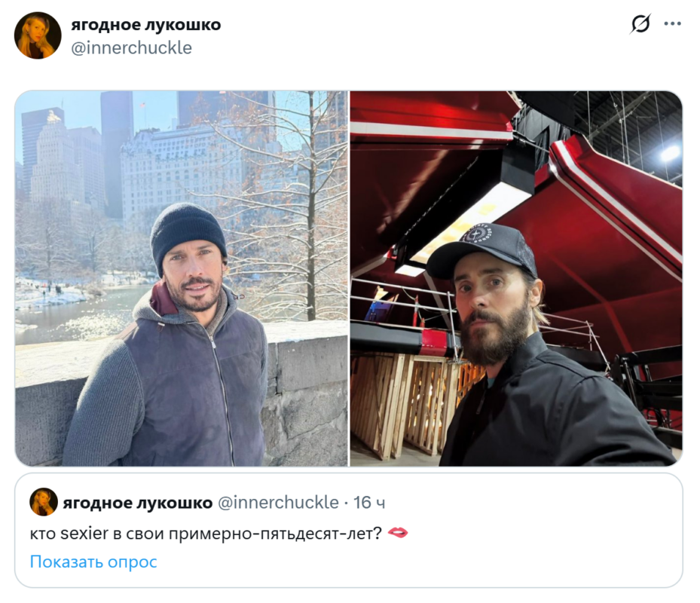The width and height of the screenshot is (700, 603).
Task: Click the ягодное лукошко display name at top
Action: [145, 25]
